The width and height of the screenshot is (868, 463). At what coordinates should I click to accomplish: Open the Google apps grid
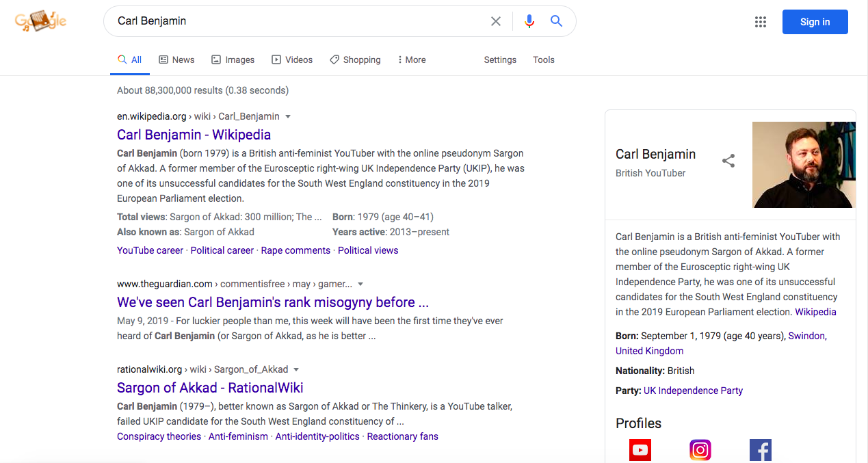pos(761,22)
